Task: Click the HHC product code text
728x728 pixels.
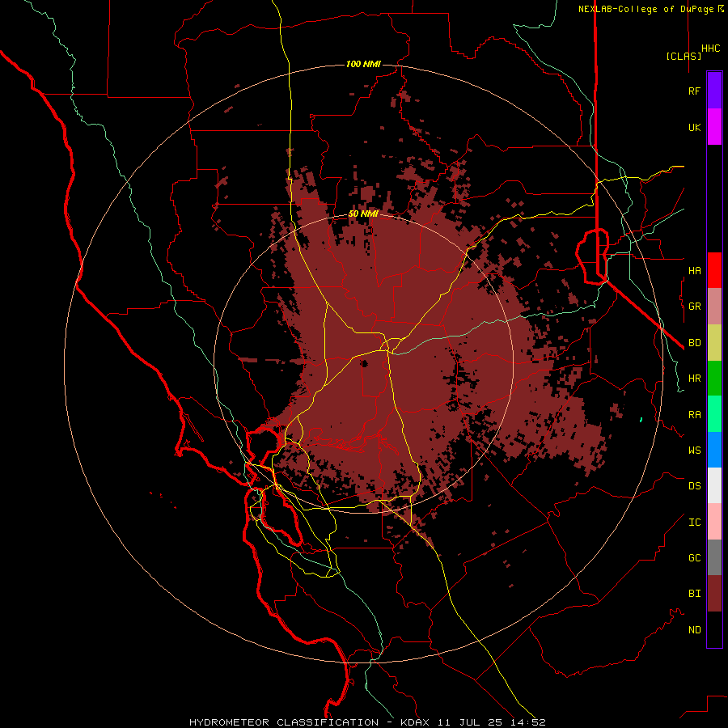Action: tap(710, 49)
